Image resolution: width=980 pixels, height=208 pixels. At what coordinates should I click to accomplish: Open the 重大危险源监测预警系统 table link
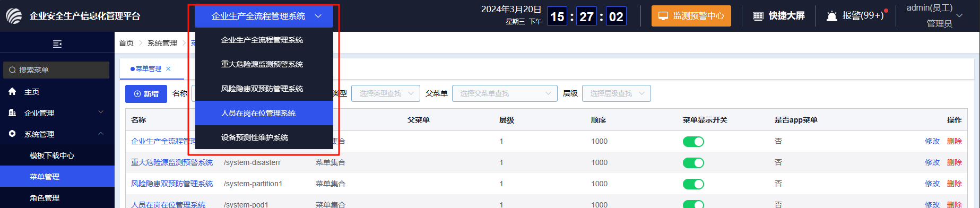pos(172,162)
